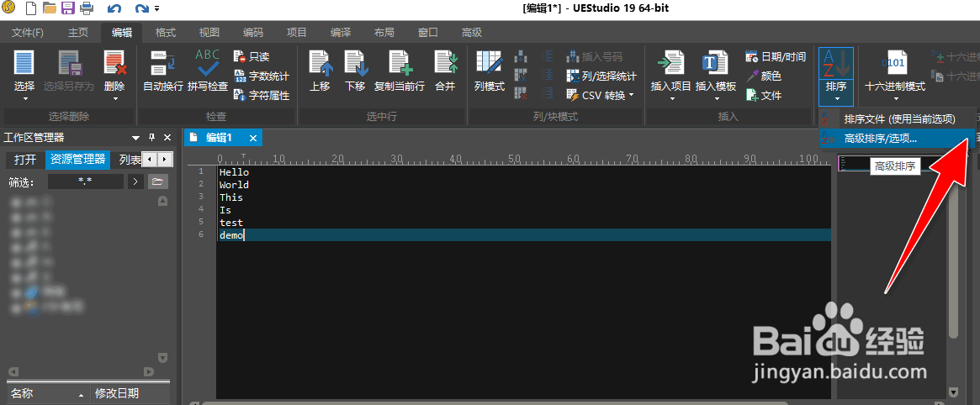This screenshot has height=405, width=980.
Task: Toggle 列模式 column mode
Action: click(x=490, y=71)
